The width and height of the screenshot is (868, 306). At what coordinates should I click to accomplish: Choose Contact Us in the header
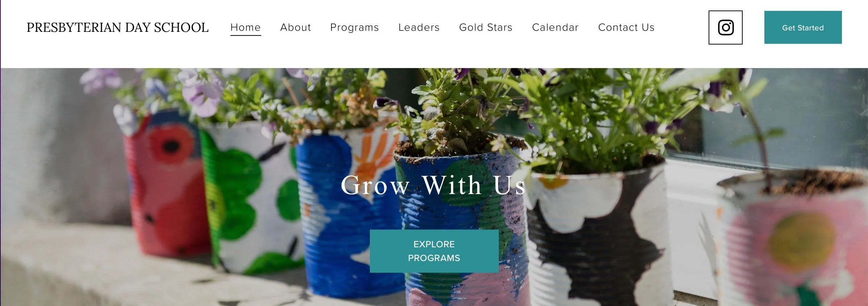coord(626,28)
